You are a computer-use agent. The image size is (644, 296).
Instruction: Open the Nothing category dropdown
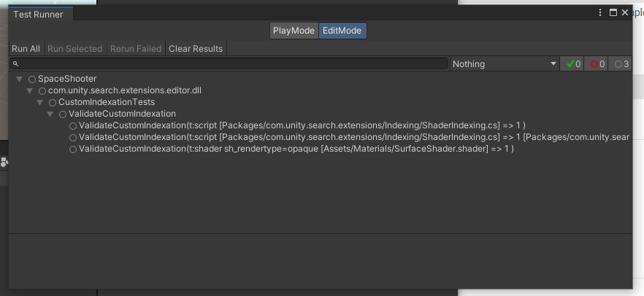click(x=505, y=64)
